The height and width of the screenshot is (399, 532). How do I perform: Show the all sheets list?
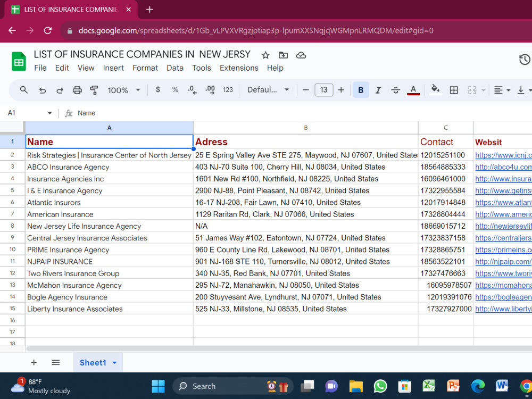(x=56, y=362)
